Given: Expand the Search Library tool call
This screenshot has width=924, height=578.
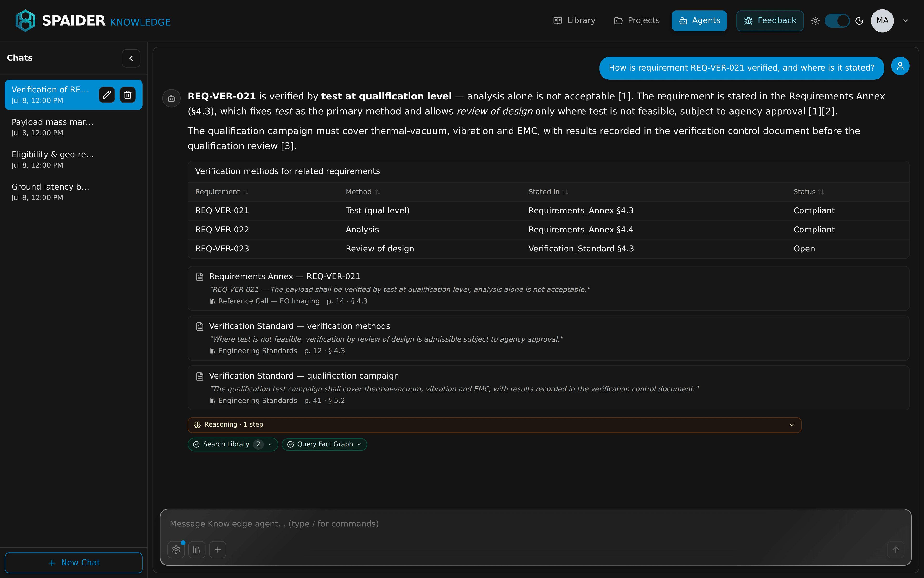Looking at the screenshot, I should tap(232, 444).
